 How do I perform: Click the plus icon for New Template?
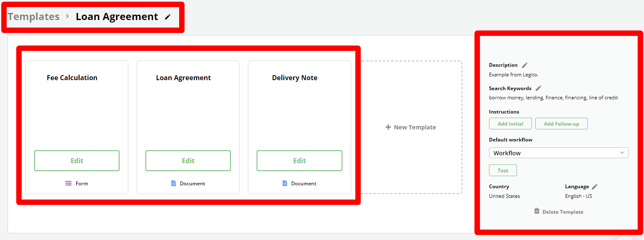point(388,127)
